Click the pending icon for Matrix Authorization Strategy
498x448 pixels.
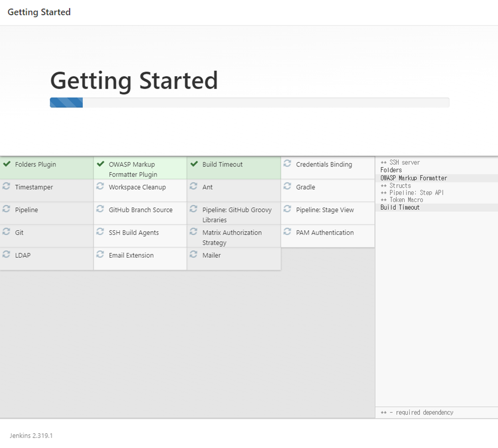(x=193, y=232)
